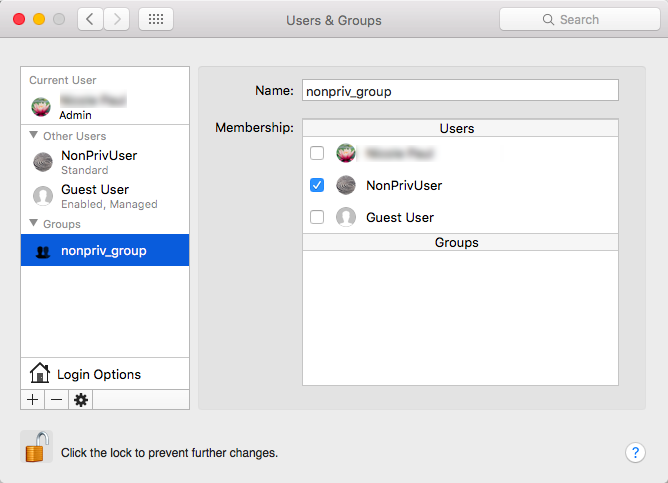Go back with the left arrow button

point(90,19)
